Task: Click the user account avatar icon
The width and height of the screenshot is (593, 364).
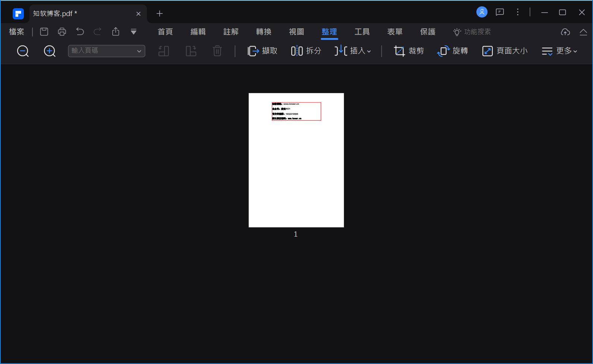Action: pyautogui.click(x=482, y=12)
